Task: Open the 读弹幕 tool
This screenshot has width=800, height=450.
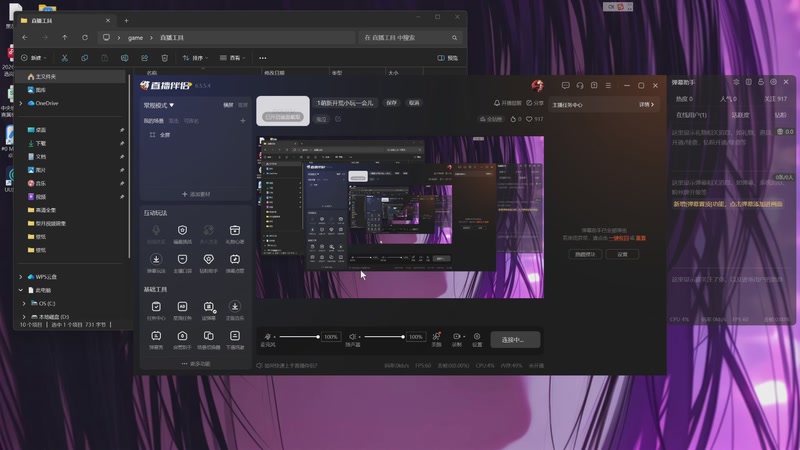Action: pyautogui.click(x=209, y=310)
